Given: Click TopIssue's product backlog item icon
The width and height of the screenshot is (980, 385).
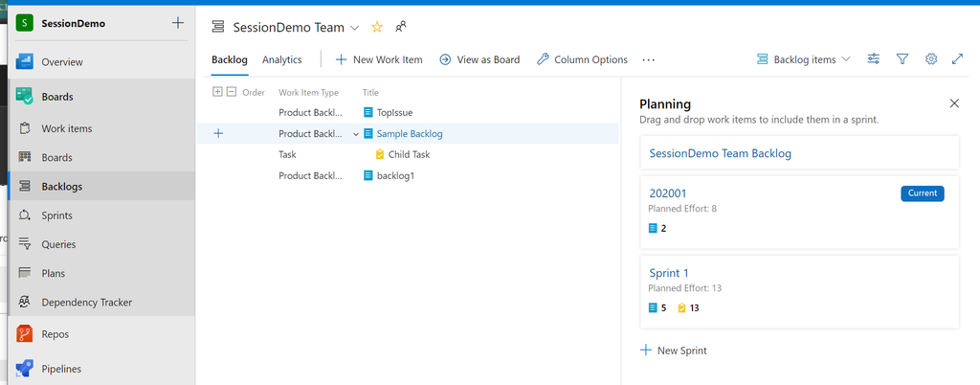Looking at the screenshot, I should coord(368,112).
